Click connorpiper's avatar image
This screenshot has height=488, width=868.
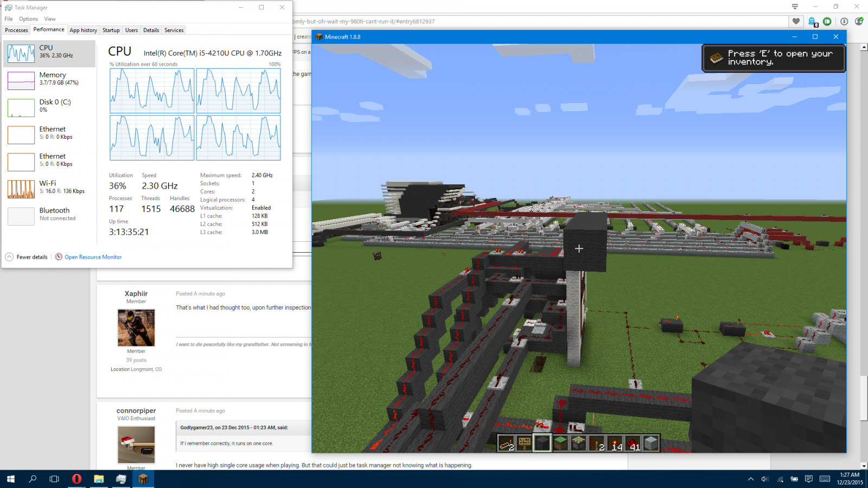click(136, 445)
